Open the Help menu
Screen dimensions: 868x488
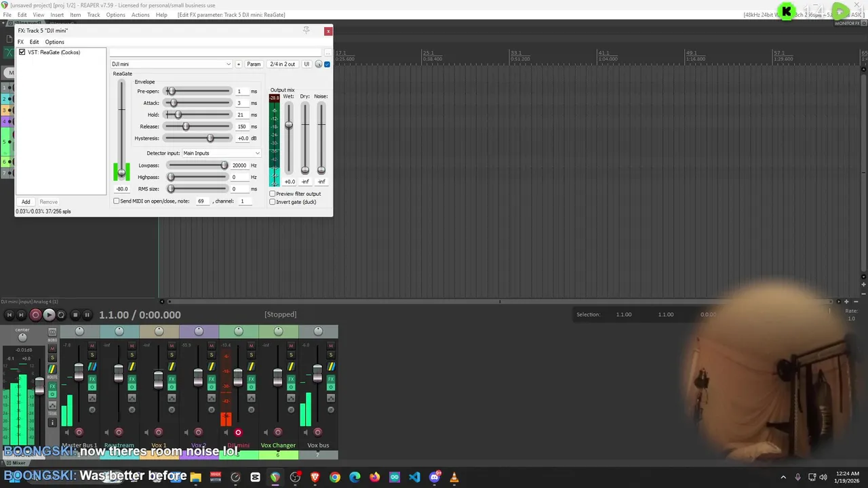click(161, 15)
